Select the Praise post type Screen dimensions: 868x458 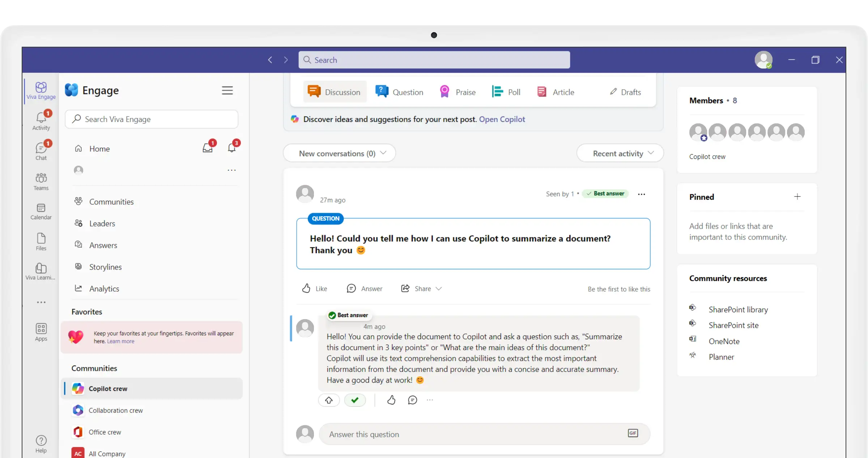[458, 92]
